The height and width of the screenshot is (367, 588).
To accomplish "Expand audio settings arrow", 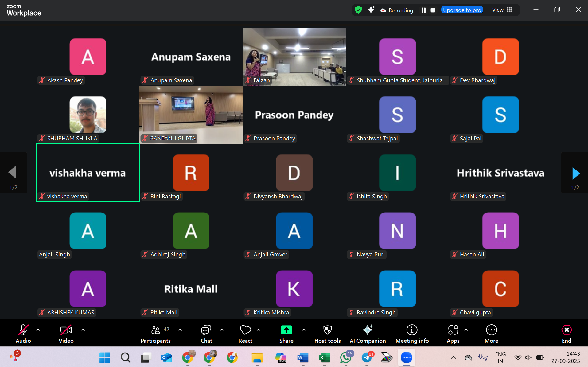I will coord(38,330).
